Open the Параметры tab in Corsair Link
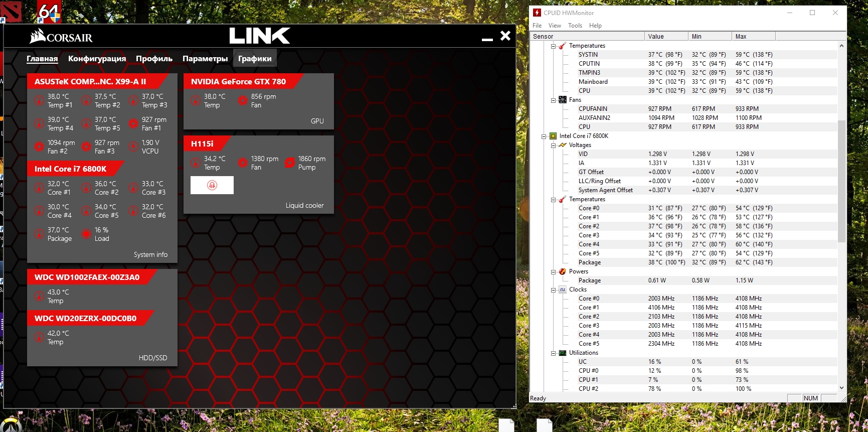Image resolution: width=868 pixels, height=432 pixels. (x=205, y=59)
